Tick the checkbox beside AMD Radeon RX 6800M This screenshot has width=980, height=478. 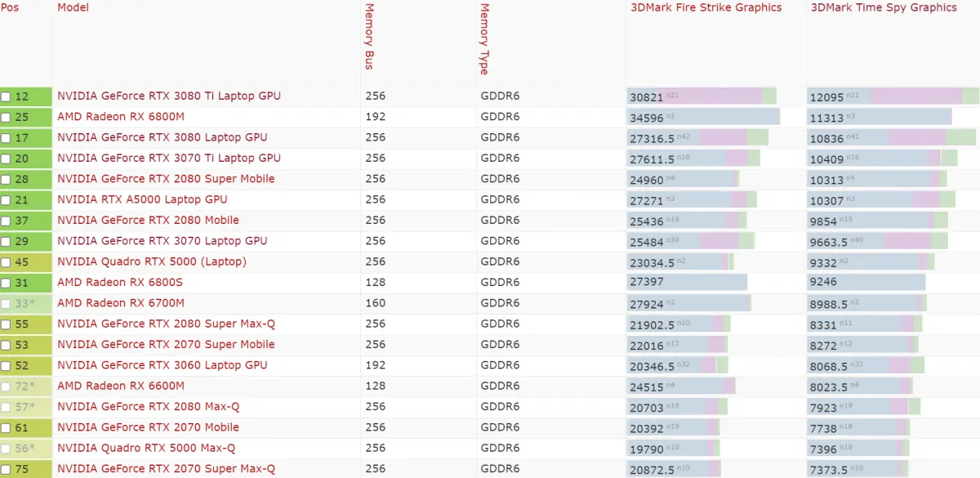[x=6, y=118]
